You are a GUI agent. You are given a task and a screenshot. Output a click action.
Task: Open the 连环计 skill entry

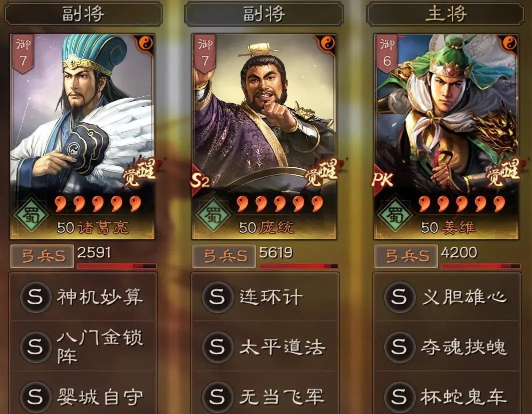pyautogui.click(x=264, y=297)
